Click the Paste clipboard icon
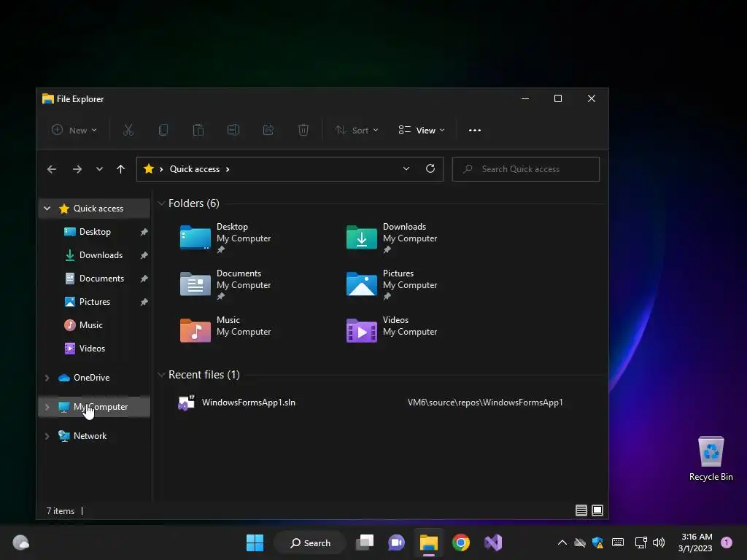 198,130
